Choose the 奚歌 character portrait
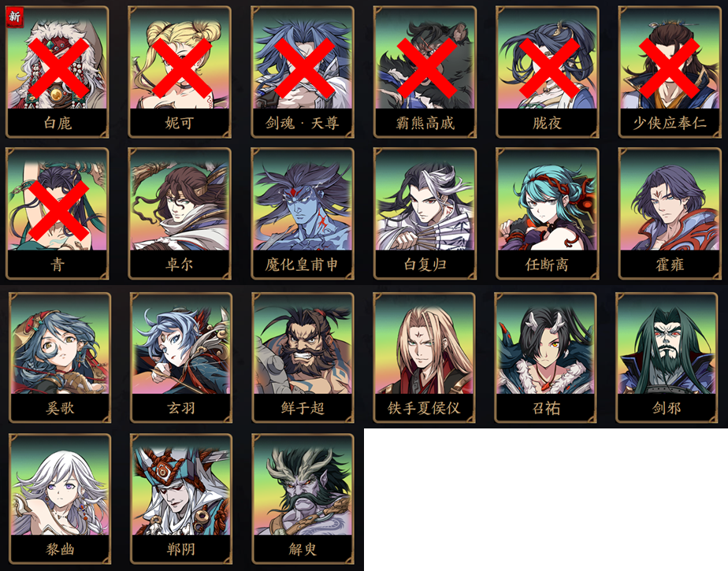 [x=60, y=358]
